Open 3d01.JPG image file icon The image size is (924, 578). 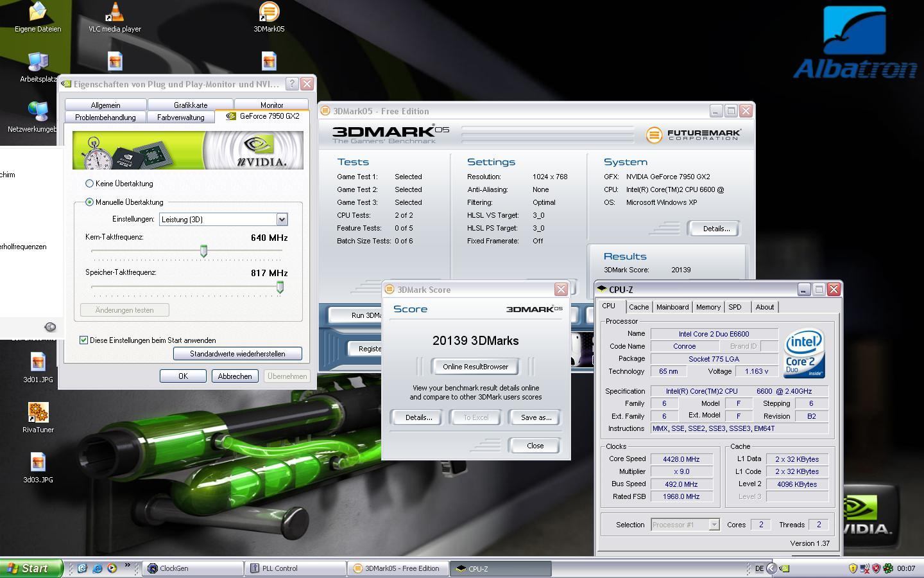click(x=38, y=368)
